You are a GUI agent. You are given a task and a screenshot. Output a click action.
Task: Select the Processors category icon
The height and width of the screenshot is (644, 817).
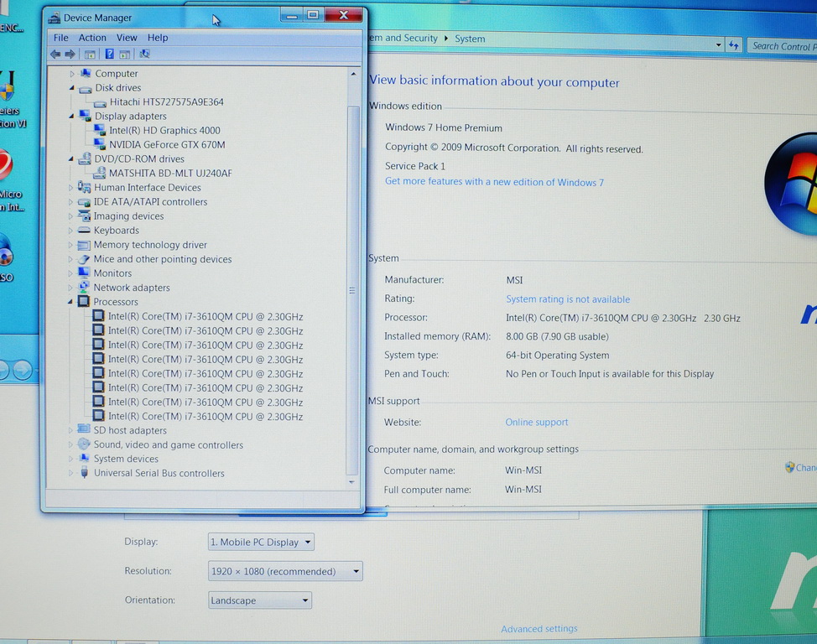[84, 301]
